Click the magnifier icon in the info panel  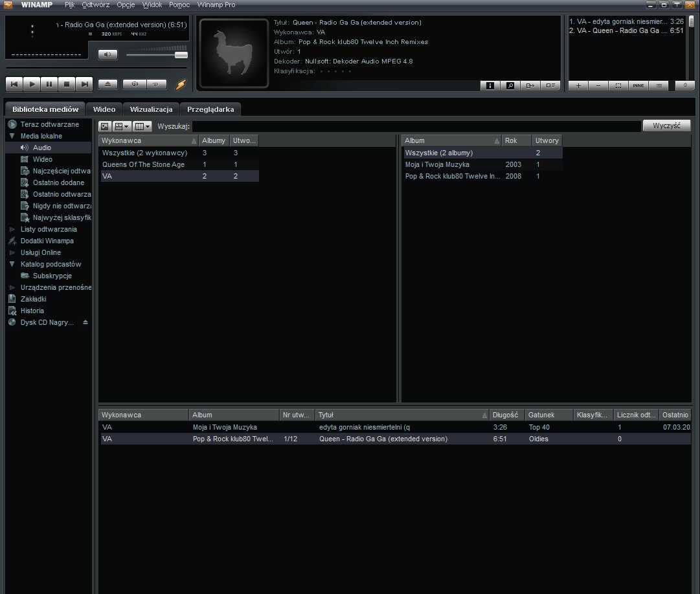(510, 85)
